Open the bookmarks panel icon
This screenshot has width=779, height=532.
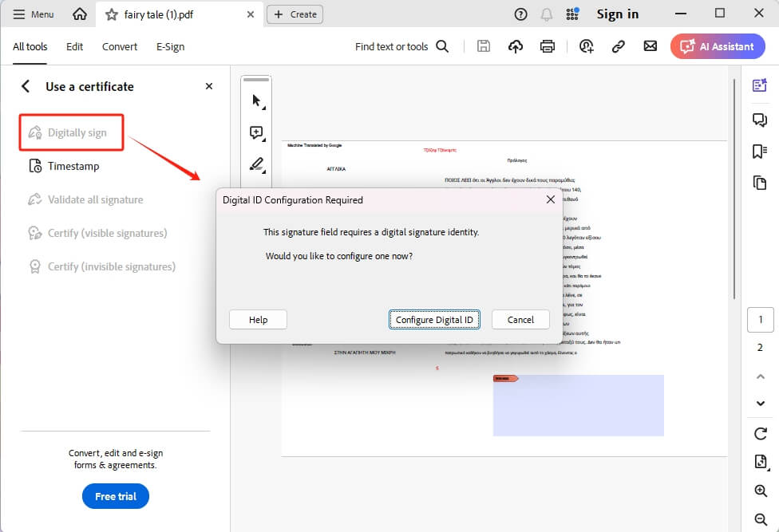760,152
